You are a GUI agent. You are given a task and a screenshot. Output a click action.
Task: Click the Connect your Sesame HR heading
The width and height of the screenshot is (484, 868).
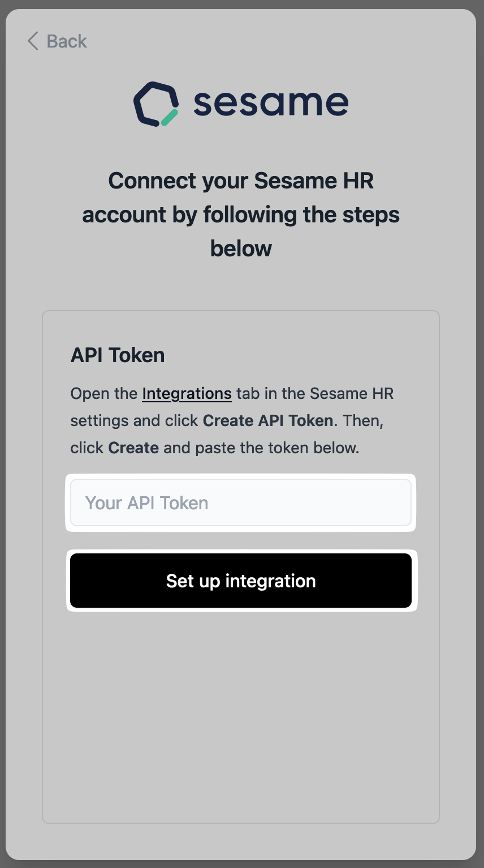click(x=241, y=181)
